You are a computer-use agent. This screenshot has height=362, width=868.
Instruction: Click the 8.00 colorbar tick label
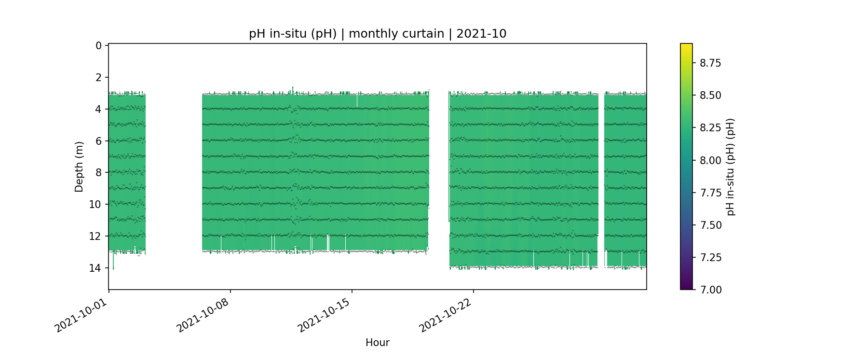pos(710,160)
